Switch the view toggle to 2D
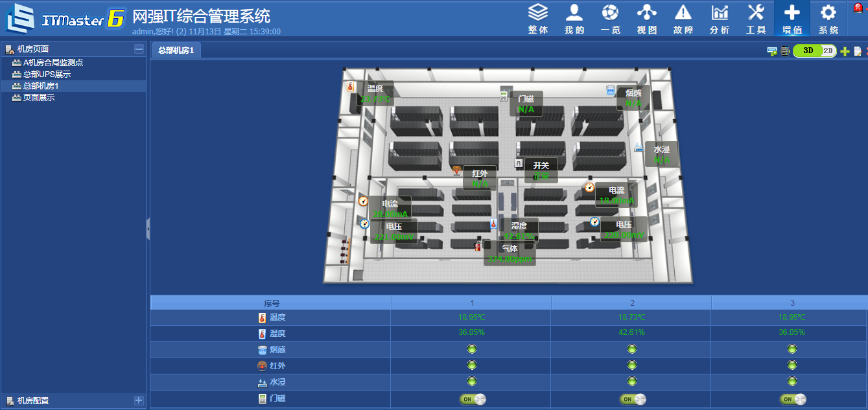This screenshot has height=410, width=868. click(x=828, y=51)
